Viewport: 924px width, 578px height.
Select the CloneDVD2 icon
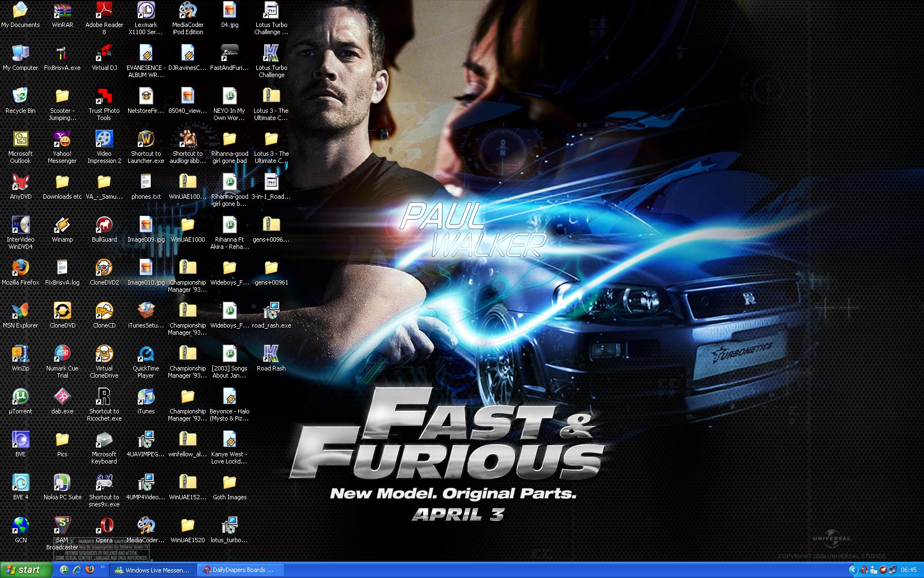104,273
